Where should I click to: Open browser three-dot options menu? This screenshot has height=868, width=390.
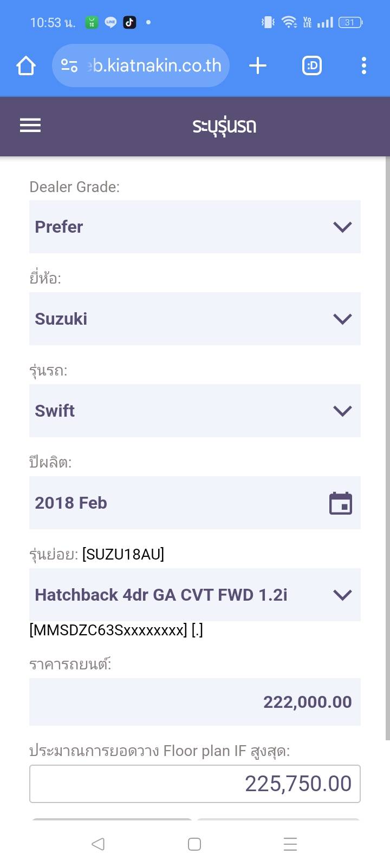(363, 66)
